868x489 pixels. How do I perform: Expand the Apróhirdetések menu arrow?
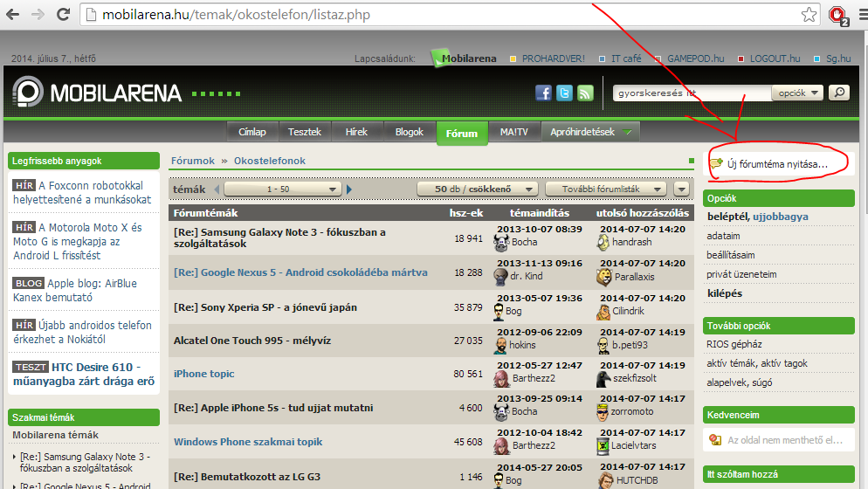(627, 132)
